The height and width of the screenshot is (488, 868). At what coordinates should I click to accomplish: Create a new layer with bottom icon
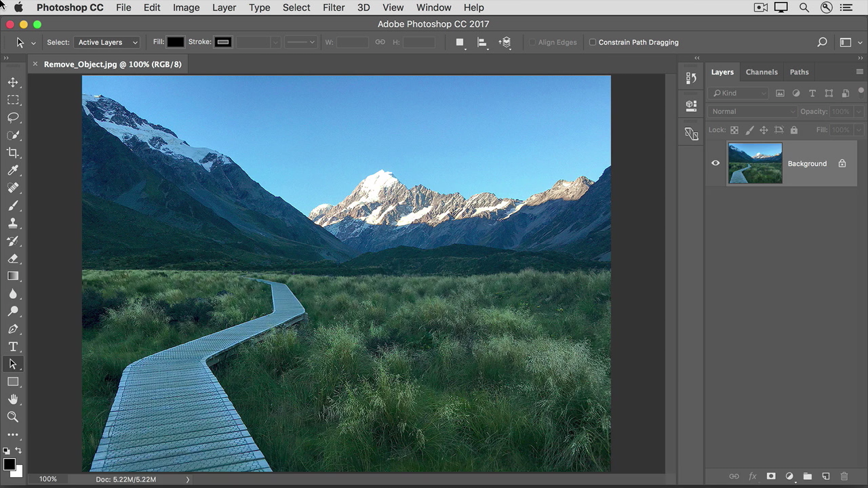tap(826, 476)
